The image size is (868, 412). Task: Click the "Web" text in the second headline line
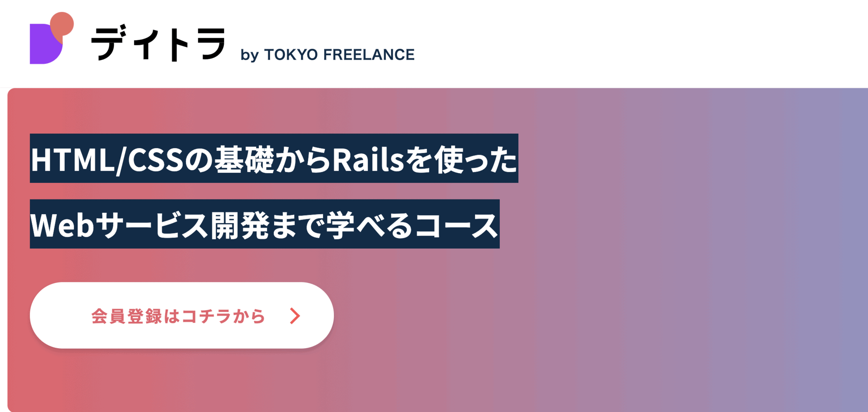click(x=62, y=225)
